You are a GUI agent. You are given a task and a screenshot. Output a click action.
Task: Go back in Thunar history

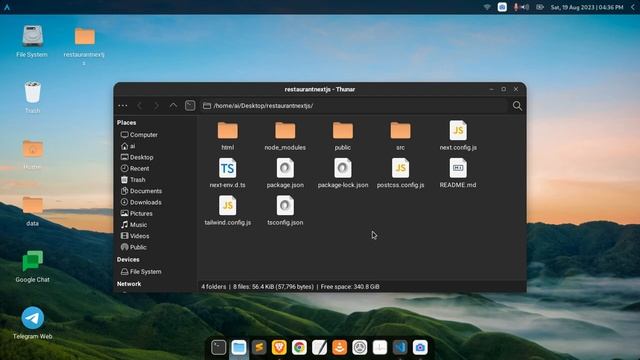(x=140, y=106)
